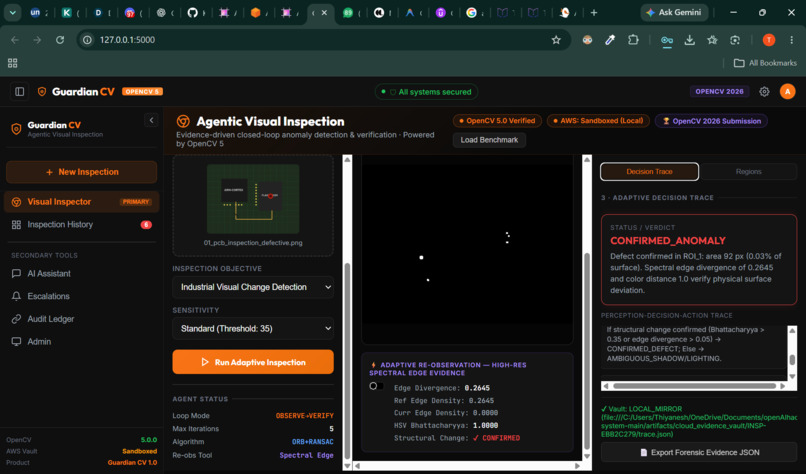Go back using the browser back arrow

15,40
